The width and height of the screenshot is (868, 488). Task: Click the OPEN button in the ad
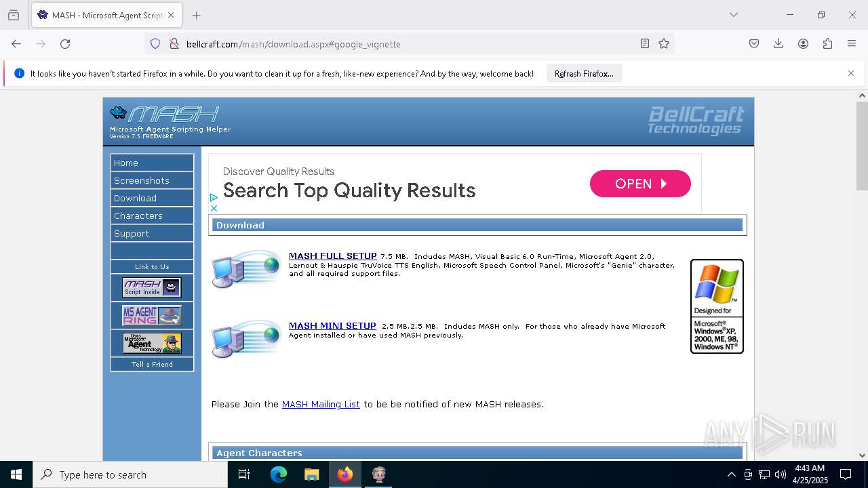(640, 184)
